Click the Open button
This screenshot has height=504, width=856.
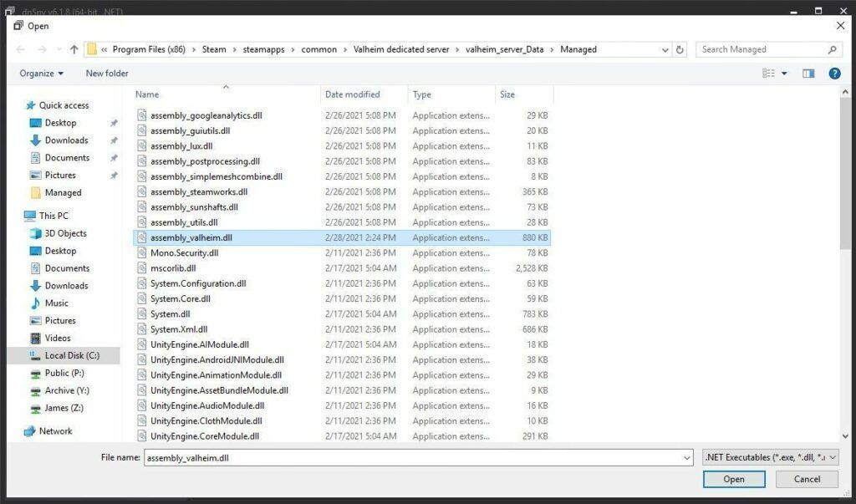[x=734, y=479]
